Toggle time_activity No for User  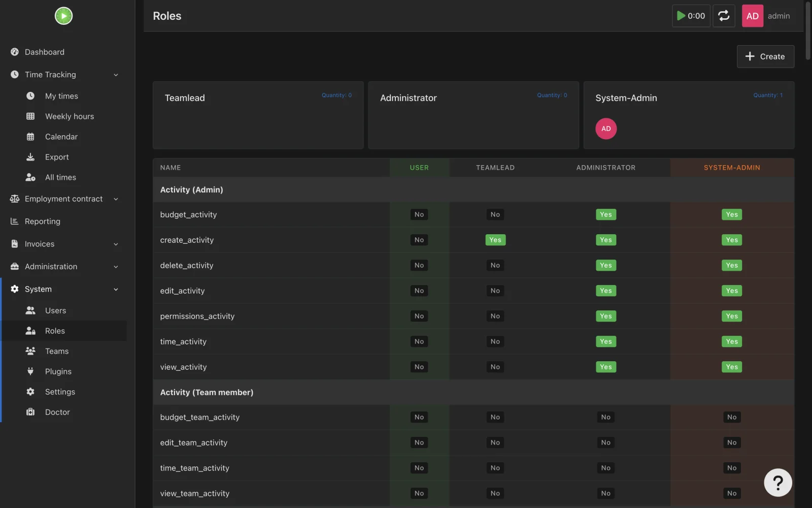pyautogui.click(x=419, y=341)
